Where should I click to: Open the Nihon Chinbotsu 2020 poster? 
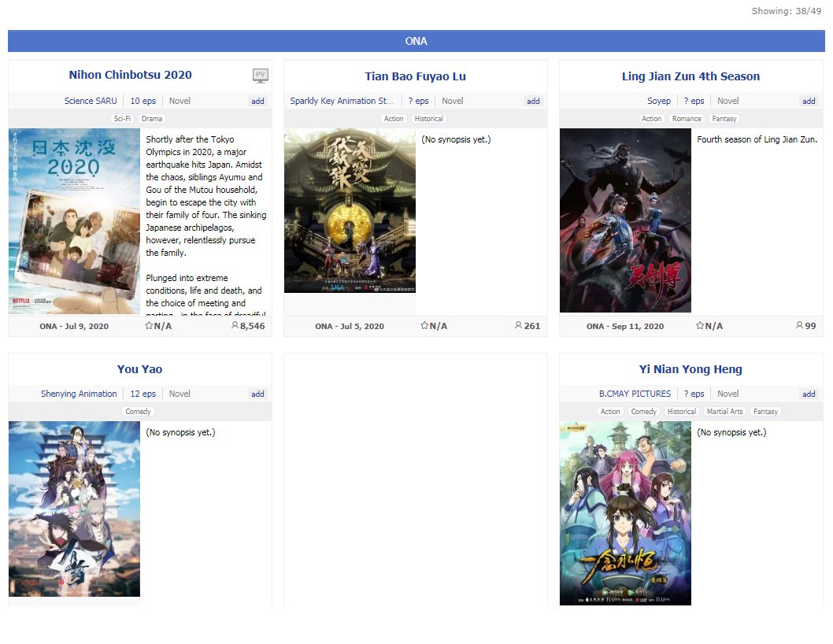74,221
